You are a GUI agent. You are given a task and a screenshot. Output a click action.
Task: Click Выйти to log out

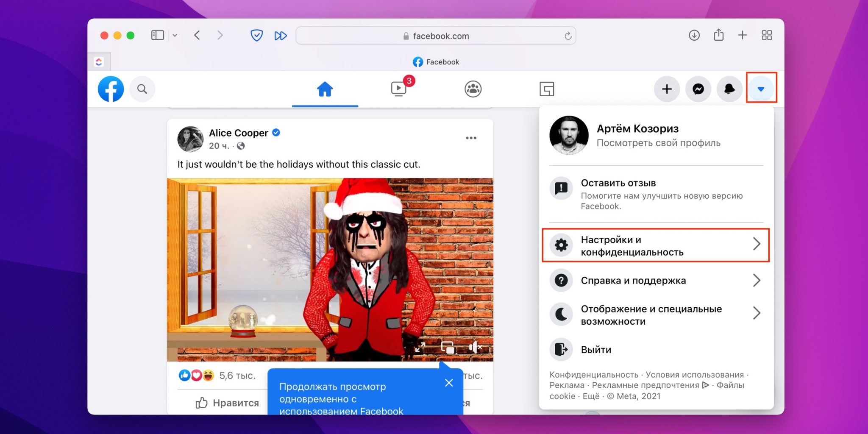656,350
